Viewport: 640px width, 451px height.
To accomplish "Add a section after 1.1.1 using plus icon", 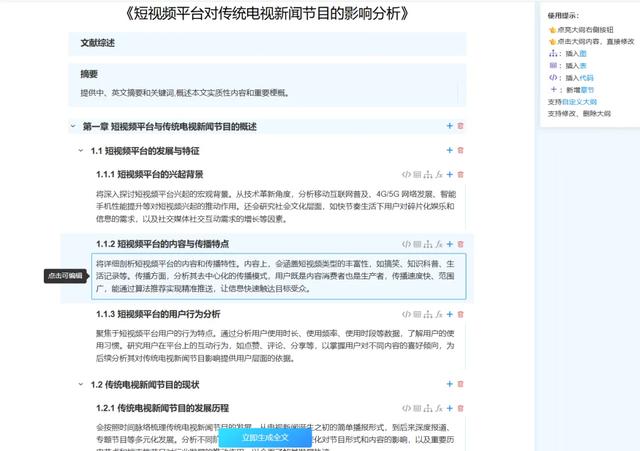I will (449, 175).
